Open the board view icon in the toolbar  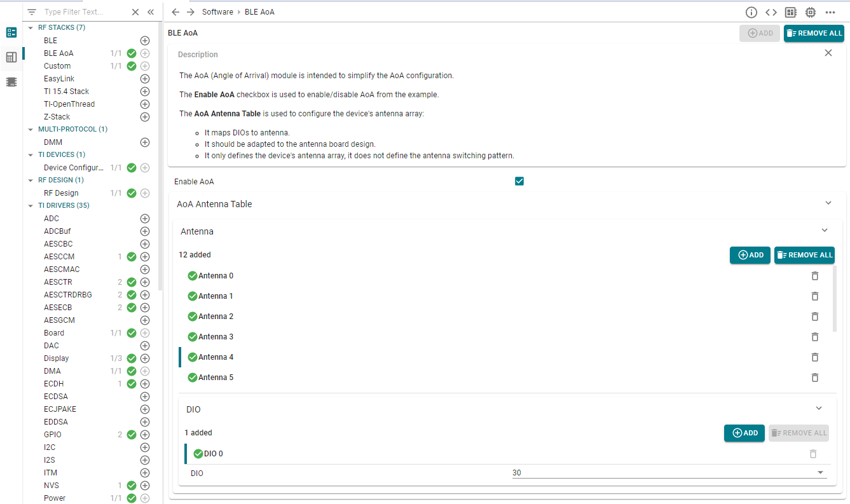tap(790, 12)
